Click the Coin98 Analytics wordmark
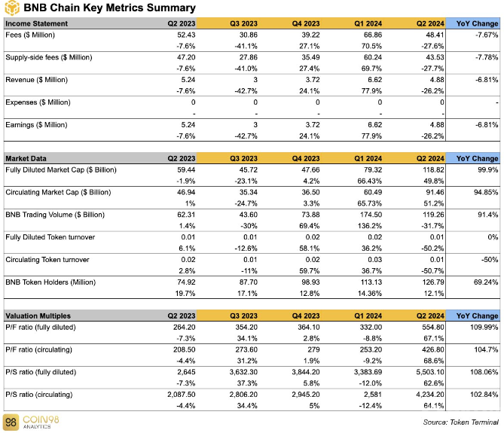504x433 pixels. click(41, 422)
